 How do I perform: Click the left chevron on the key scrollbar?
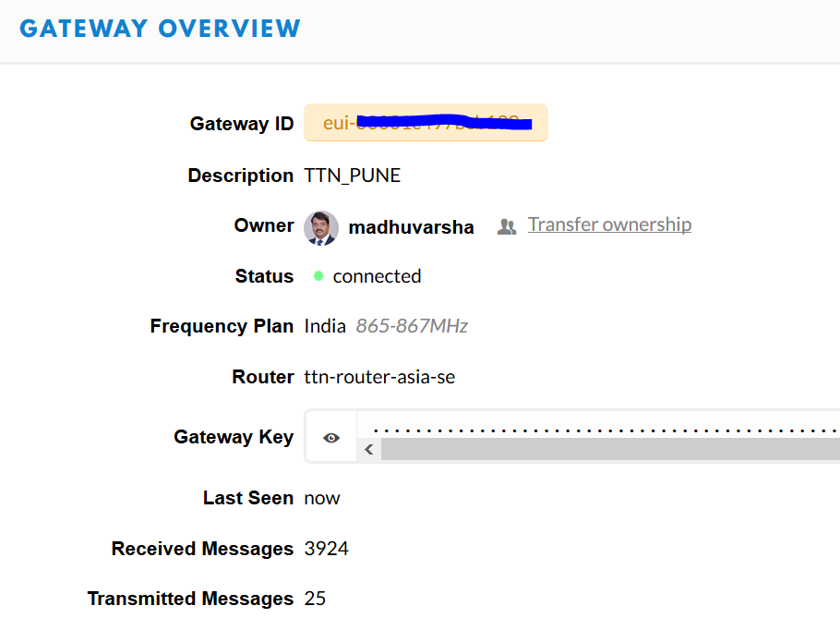368,449
